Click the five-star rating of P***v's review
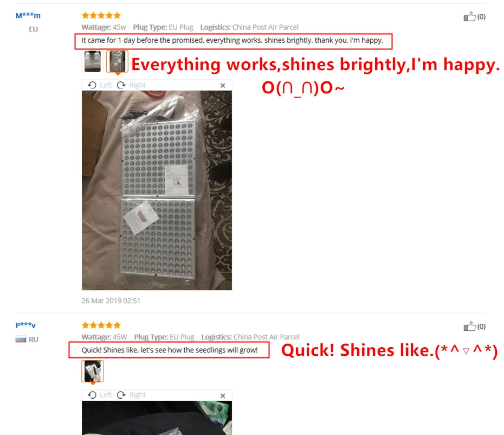The width and height of the screenshot is (504, 435). 101,325
